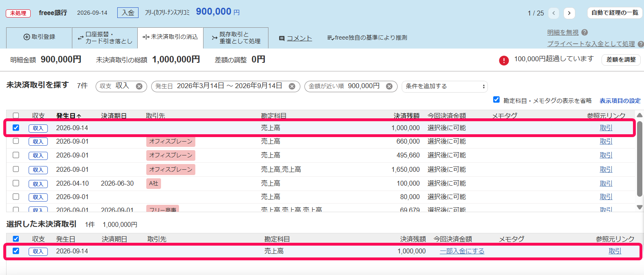Open help icon beside 明細を無視
This screenshot has height=275, width=644.
(584, 32)
